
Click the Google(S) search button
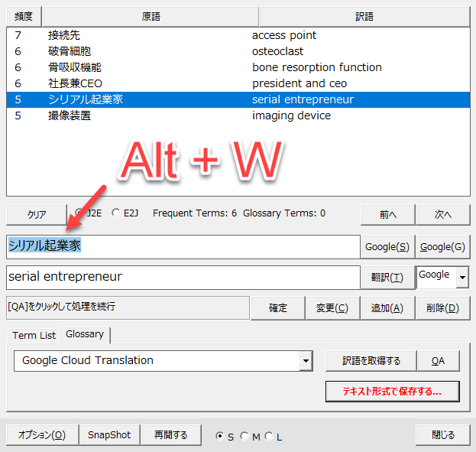387,247
